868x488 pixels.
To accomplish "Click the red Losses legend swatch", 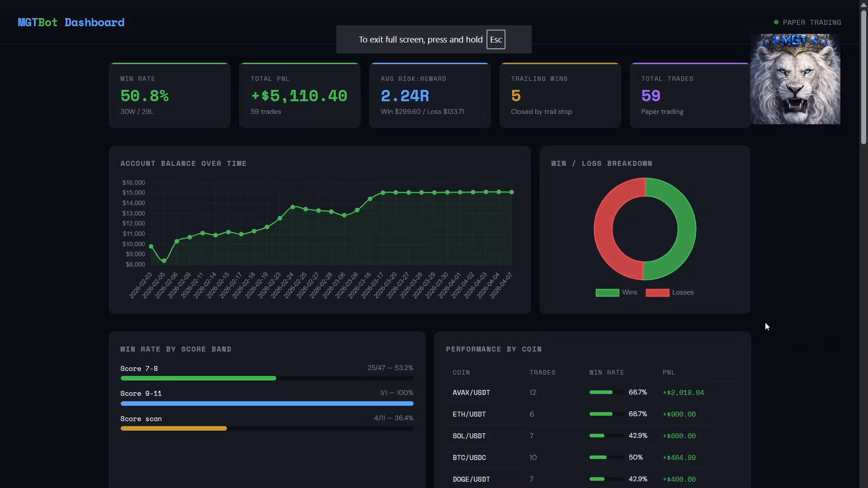I will click(x=657, y=293).
